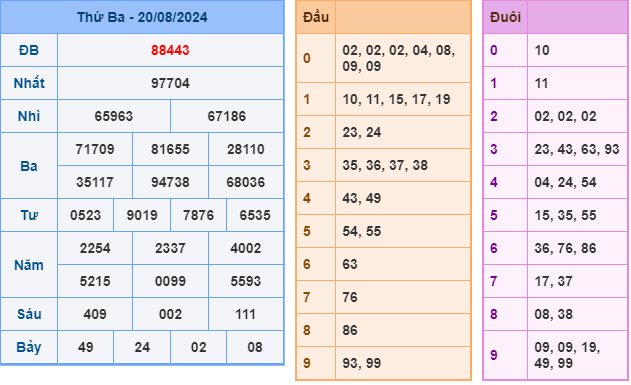Select sixth prize number 002
The image size is (631, 385).
coord(170,314)
